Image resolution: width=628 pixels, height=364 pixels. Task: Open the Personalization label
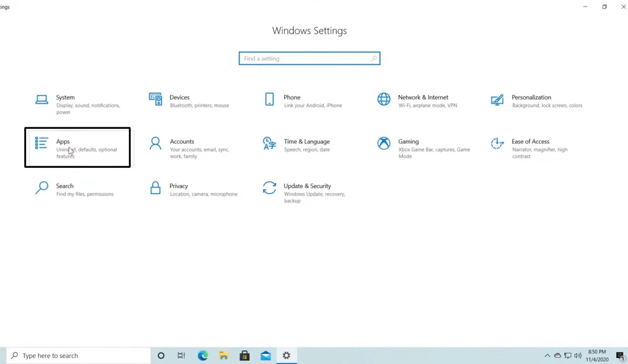(x=531, y=97)
